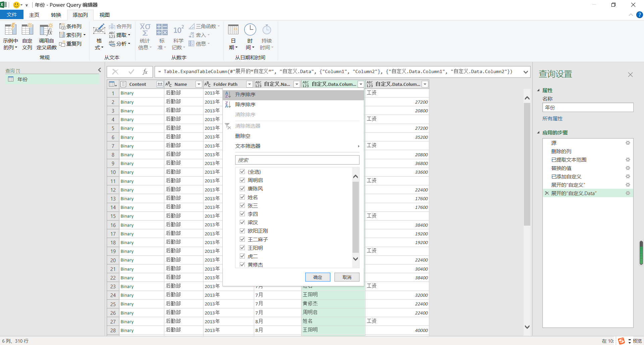Uncheck the 唐陈风 checkbox

pos(242,188)
